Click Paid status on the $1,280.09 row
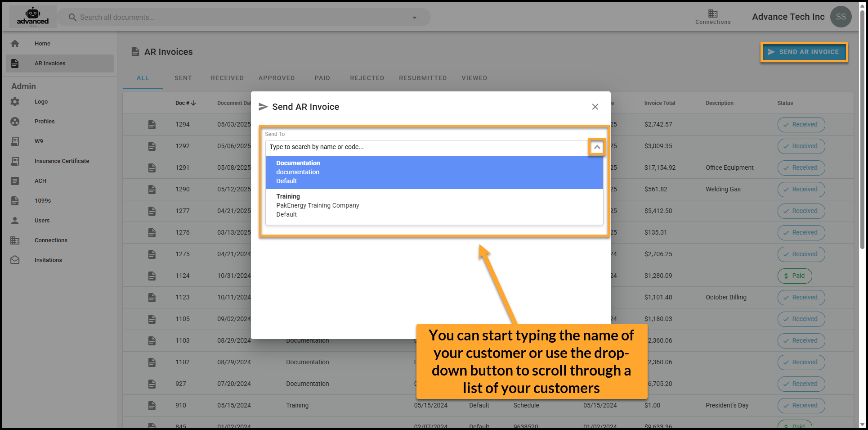 click(795, 276)
